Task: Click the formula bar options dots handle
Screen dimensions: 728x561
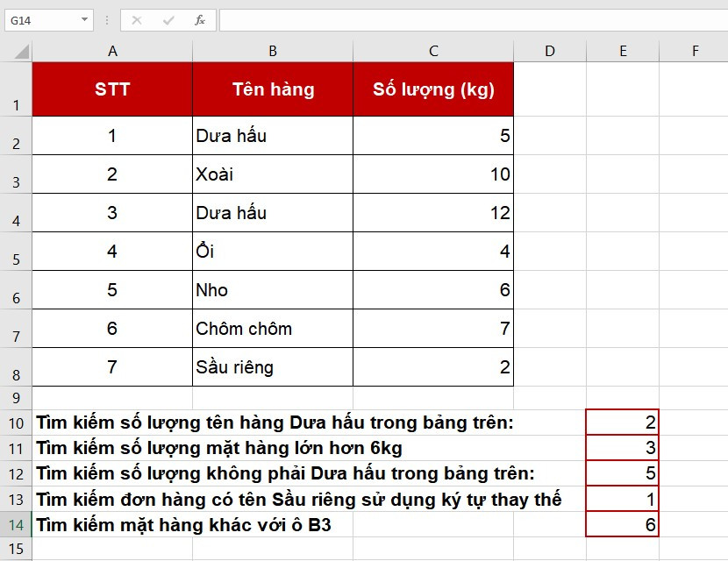Action: click(107, 20)
